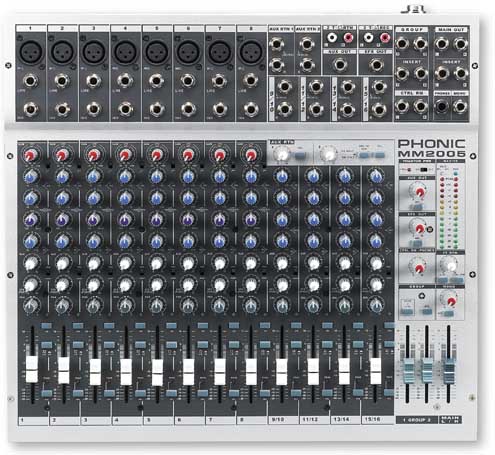Viewport: 495px width, 455px height.
Task: Click the lower 15/16 stereo input jack
Action: pyautogui.click(x=379, y=109)
